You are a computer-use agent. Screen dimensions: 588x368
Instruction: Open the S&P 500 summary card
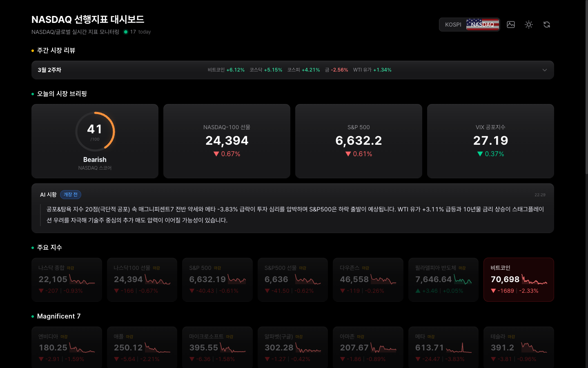click(359, 141)
